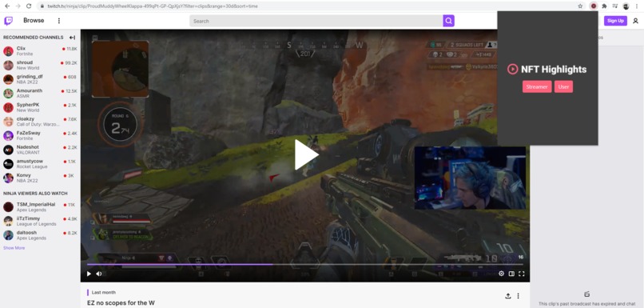Image resolution: width=644 pixels, height=308 pixels.
Task: Click Show More under viewers also watch
Action: pos(14,248)
